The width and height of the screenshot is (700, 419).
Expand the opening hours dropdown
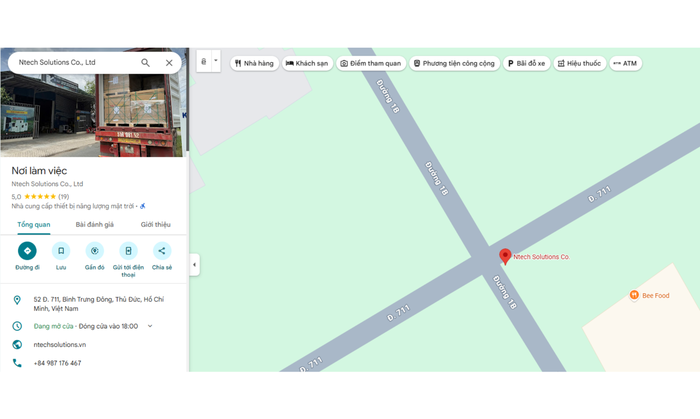click(x=150, y=326)
